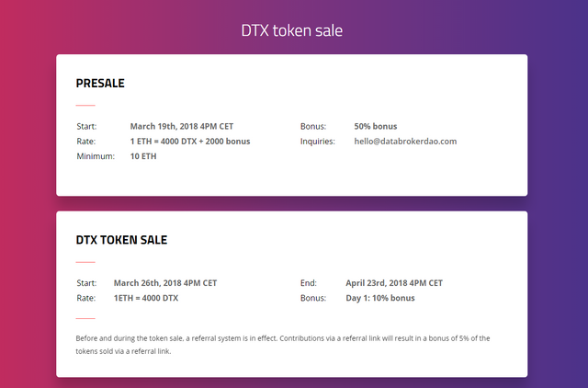The image size is (588, 388).
Task: Click the presale rate 1 ETH = 4000 DTX + 2000 bonus
Action: click(x=190, y=142)
